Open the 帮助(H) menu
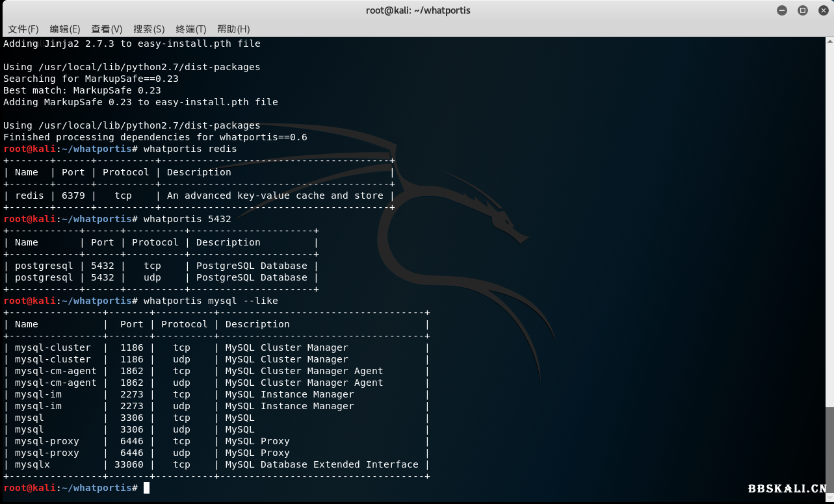The image size is (834, 504). coord(233,29)
